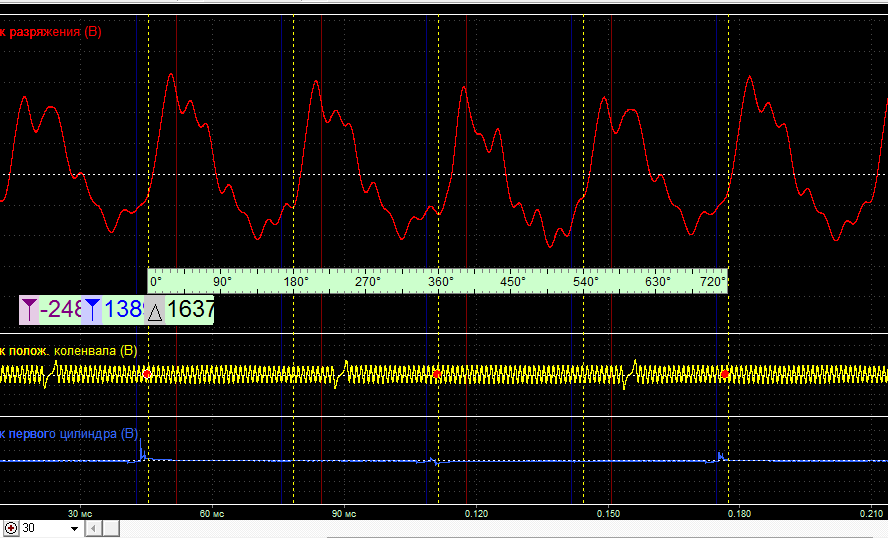Click the horizontal scrollbar thumb

click(x=111, y=528)
